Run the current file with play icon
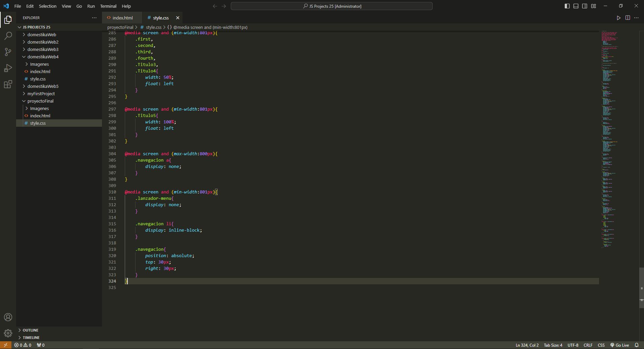644x349 pixels. [619, 18]
